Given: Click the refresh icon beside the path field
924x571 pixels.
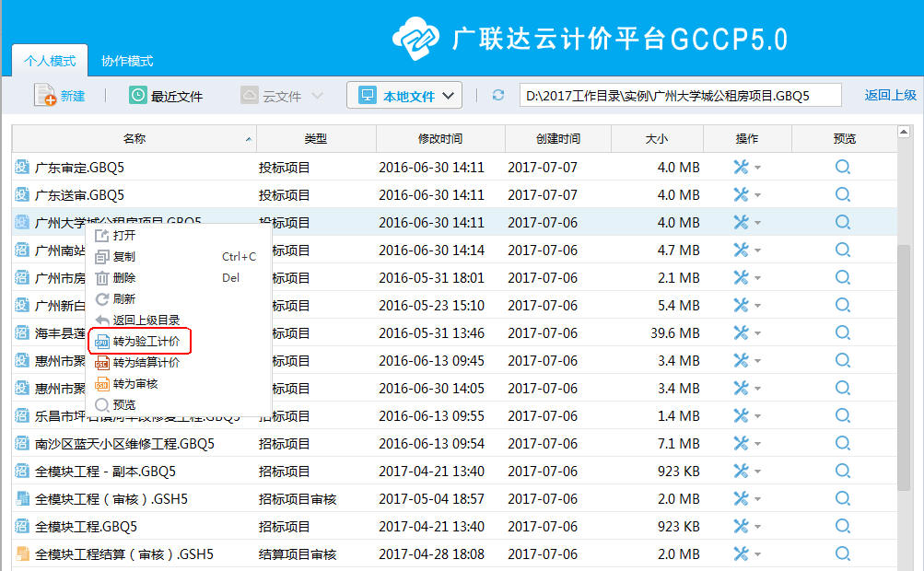Looking at the screenshot, I should click(x=498, y=96).
